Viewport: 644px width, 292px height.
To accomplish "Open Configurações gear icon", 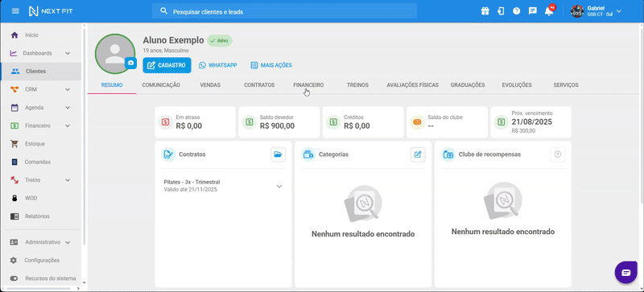I will 14,261.
